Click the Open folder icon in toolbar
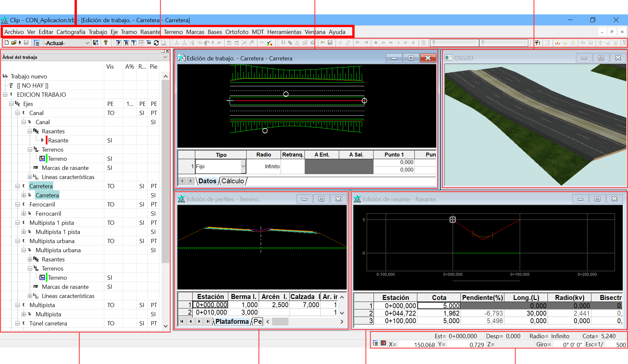Image resolution: width=628 pixels, height=364 pixels. coord(14,43)
